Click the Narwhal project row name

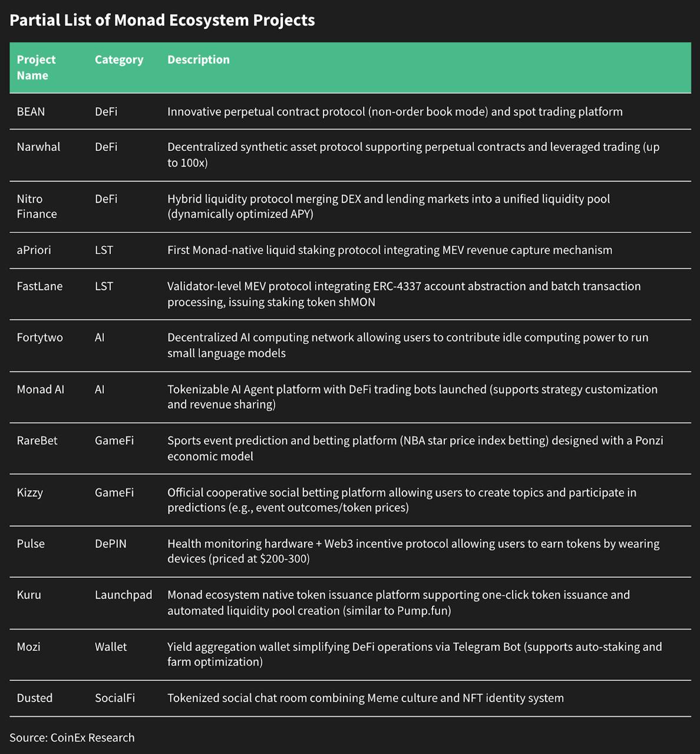pos(38,147)
